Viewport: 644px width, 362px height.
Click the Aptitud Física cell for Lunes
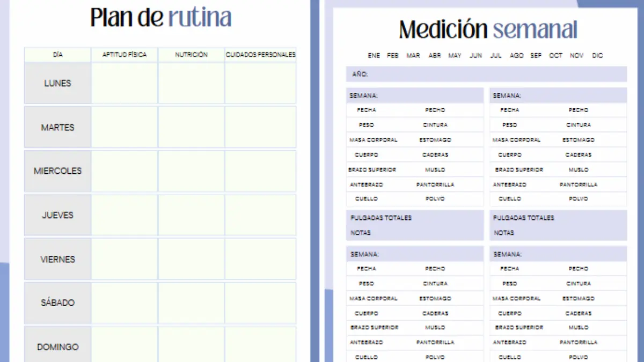click(125, 83)
